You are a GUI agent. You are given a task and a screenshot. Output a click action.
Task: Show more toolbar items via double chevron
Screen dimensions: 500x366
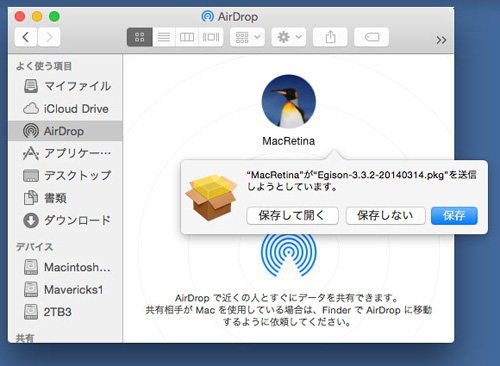click(441, 40)
